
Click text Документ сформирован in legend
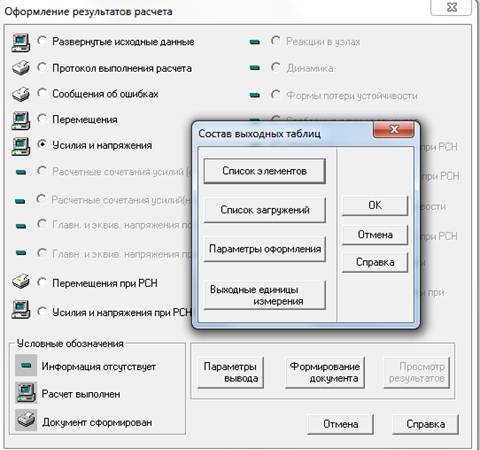click(97, 422)
